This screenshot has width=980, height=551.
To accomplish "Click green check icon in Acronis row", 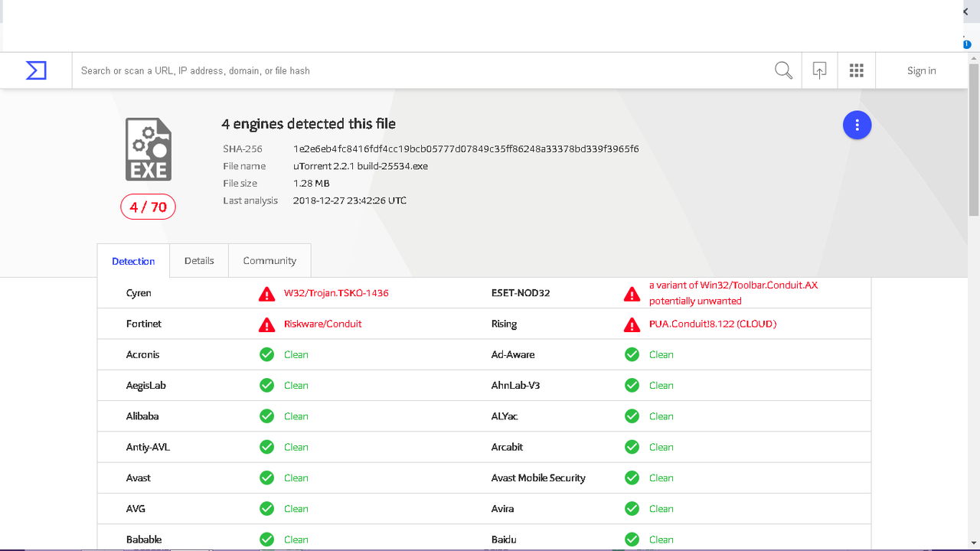I will point(266,354).
